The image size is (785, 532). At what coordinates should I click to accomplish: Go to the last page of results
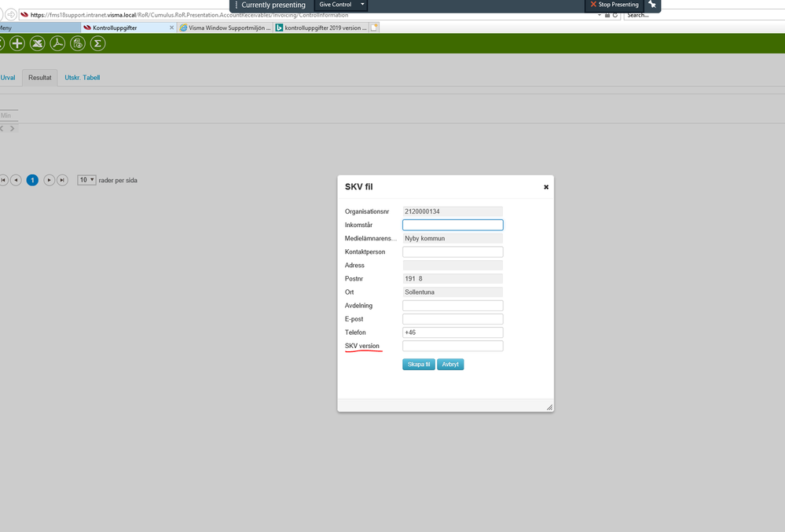point(62,180)
